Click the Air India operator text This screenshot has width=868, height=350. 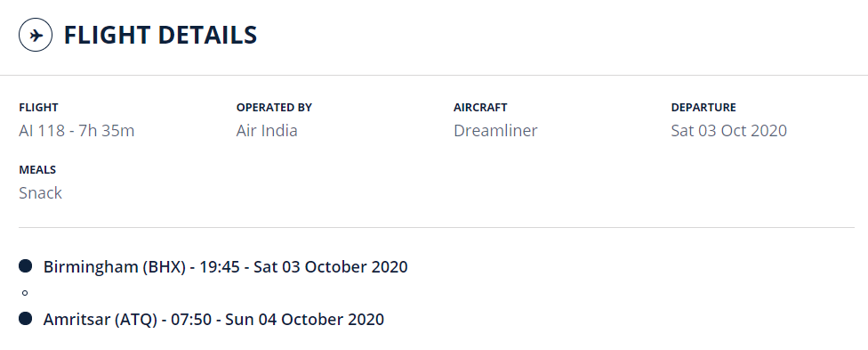click(267, 131)
